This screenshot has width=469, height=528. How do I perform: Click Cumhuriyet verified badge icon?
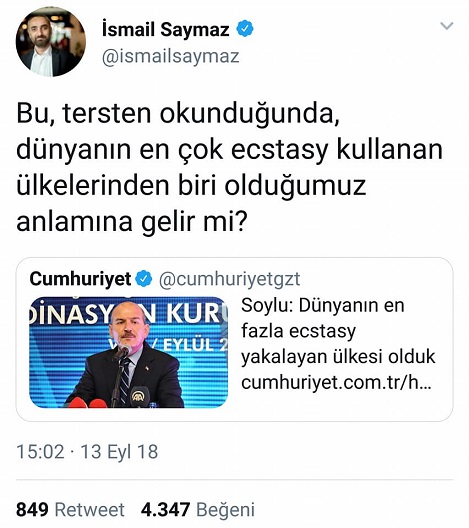[x=144, y=279]
